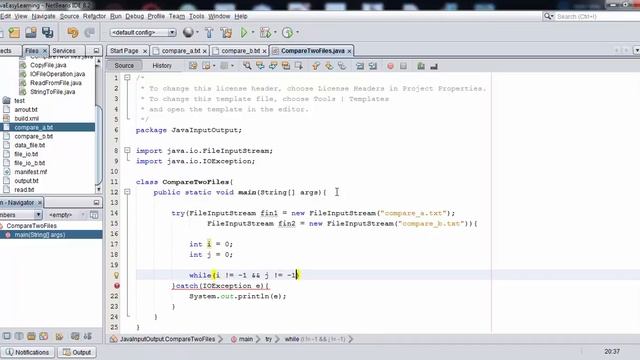Screen dimensions: 640x360
Task: Click the Clean and Build Project icon
Action: pos(226,32)
